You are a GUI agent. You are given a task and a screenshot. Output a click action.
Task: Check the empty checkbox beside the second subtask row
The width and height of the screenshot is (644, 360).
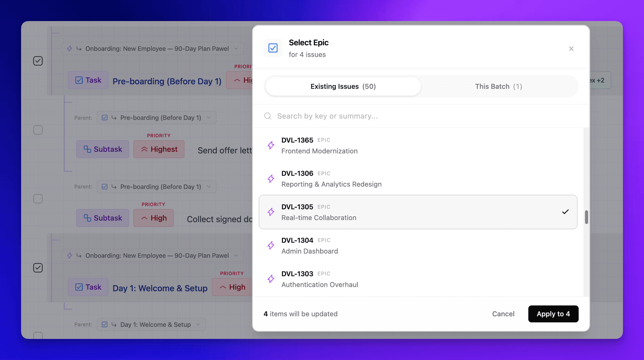pyautogui.click(x=38, y=198)
